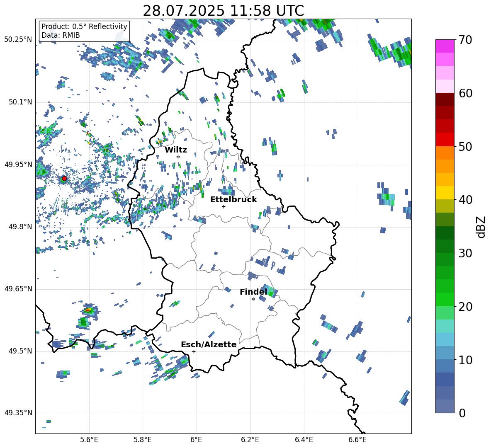Click the 49.5°N latitude label
491x448 pixels.
pos(20,351)
